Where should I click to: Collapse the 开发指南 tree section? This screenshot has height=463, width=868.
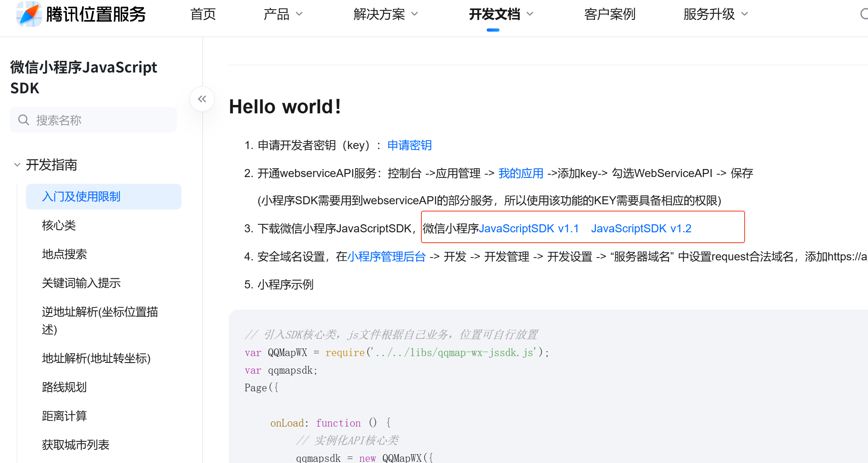[x=17, y=165]
